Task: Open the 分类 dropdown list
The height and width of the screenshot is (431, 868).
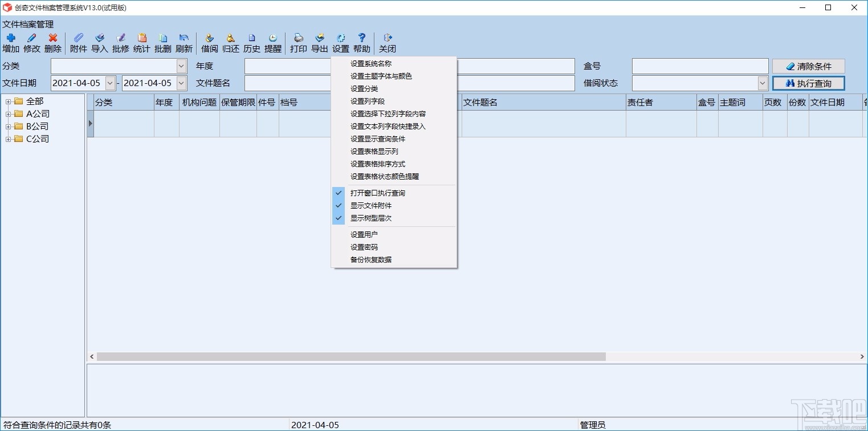Action: [181, 66]
